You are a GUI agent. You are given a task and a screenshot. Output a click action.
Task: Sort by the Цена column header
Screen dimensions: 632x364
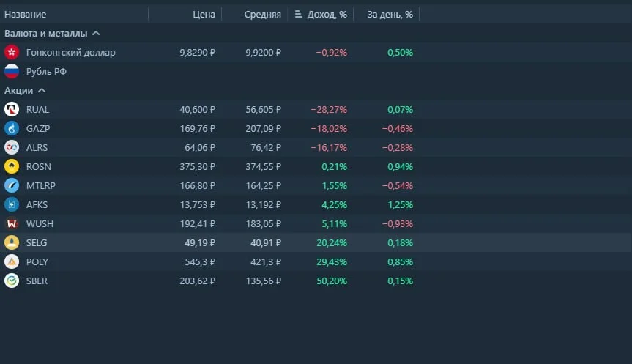204,15
